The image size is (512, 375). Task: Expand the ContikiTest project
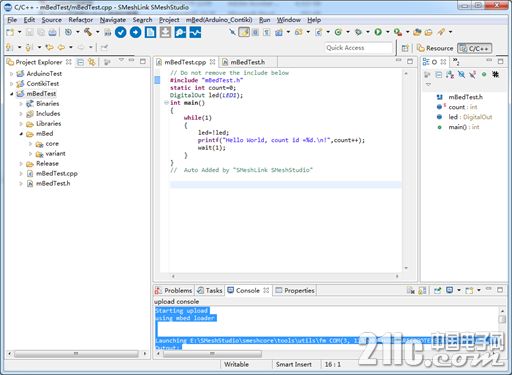tap(11, 84)
